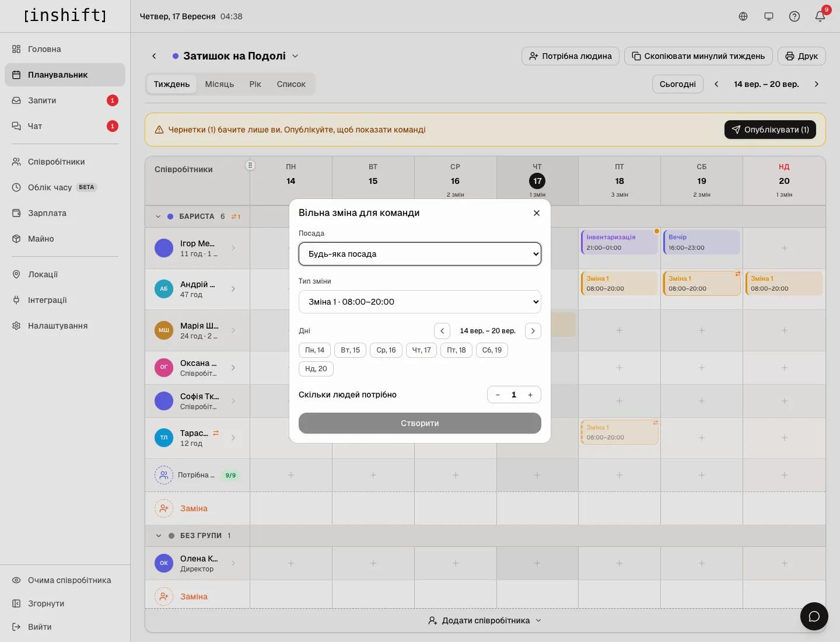The image size is (840, 642).
Task: Open notifications bell with badge 9
Action: 820,16
